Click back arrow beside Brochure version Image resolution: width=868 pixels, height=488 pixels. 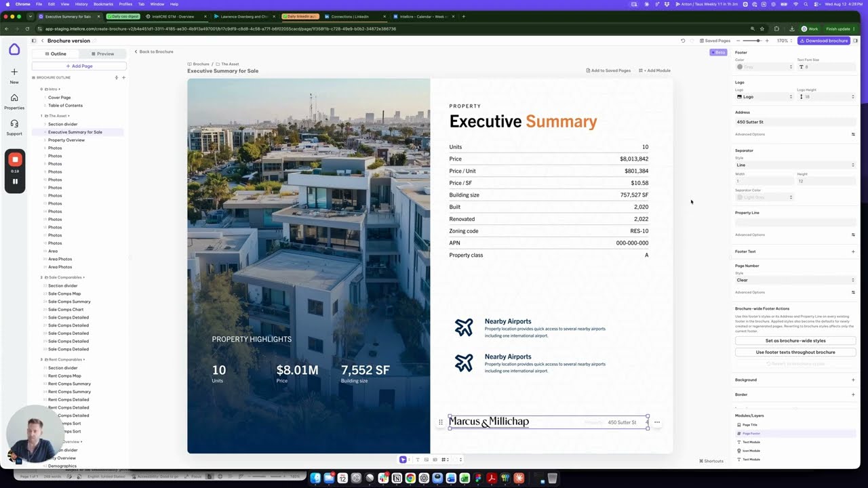(x=42, y=41)
